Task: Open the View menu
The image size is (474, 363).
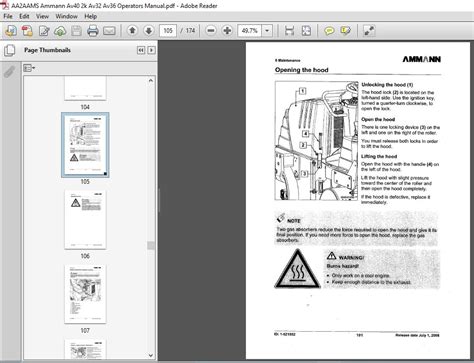Action: click(x=42, y=16)
